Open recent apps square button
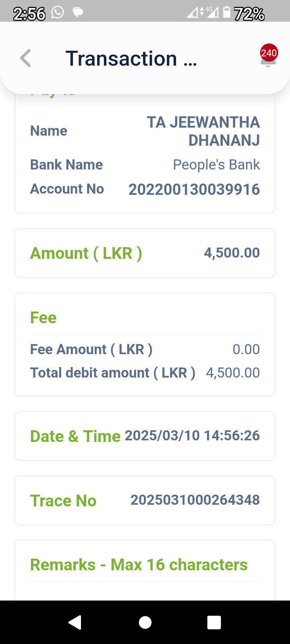The width and height of the screenshot is (290, 644). pyautogui.click(x=214, y=622)
